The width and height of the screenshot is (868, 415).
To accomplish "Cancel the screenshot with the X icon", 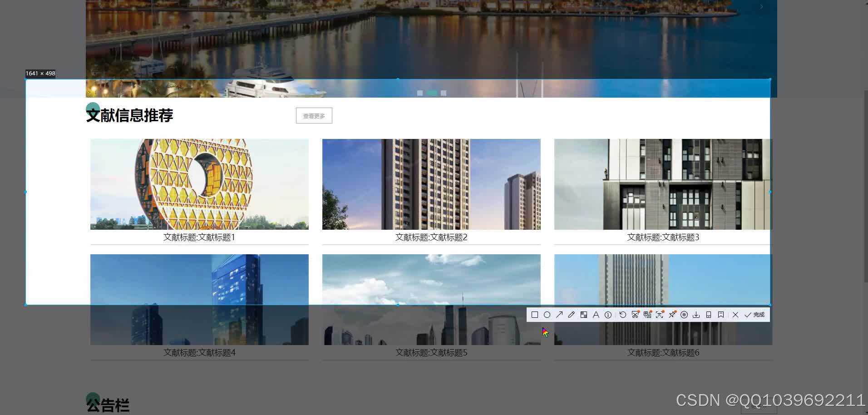I will click(x=735, y=315).
